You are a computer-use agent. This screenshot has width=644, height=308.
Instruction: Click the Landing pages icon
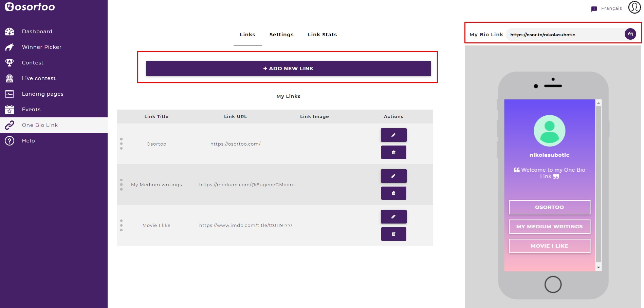10,94
